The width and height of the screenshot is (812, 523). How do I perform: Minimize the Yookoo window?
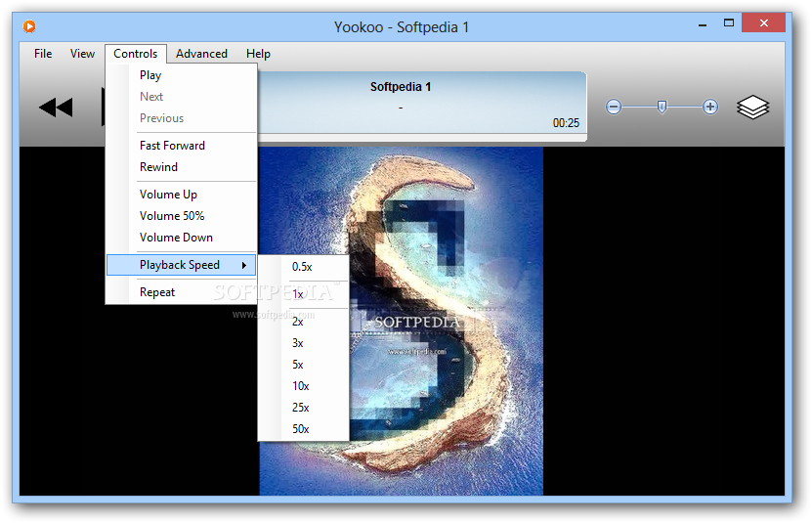click(x=703, y=23)
